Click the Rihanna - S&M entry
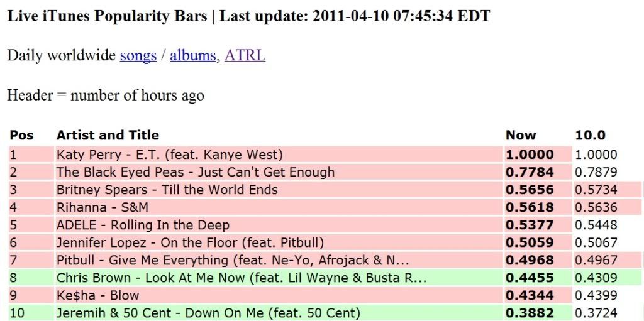 click(103, 207)
